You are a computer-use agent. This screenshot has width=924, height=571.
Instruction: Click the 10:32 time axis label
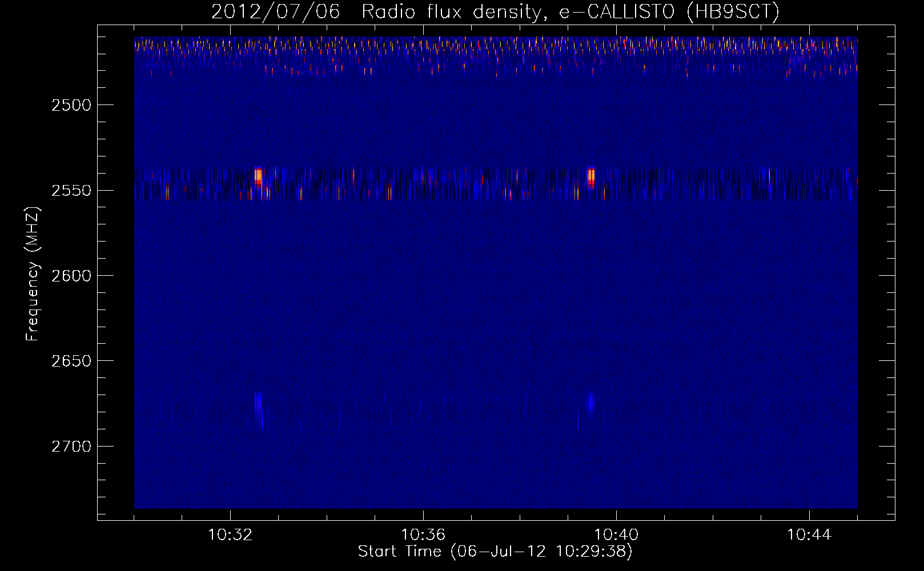230,535
